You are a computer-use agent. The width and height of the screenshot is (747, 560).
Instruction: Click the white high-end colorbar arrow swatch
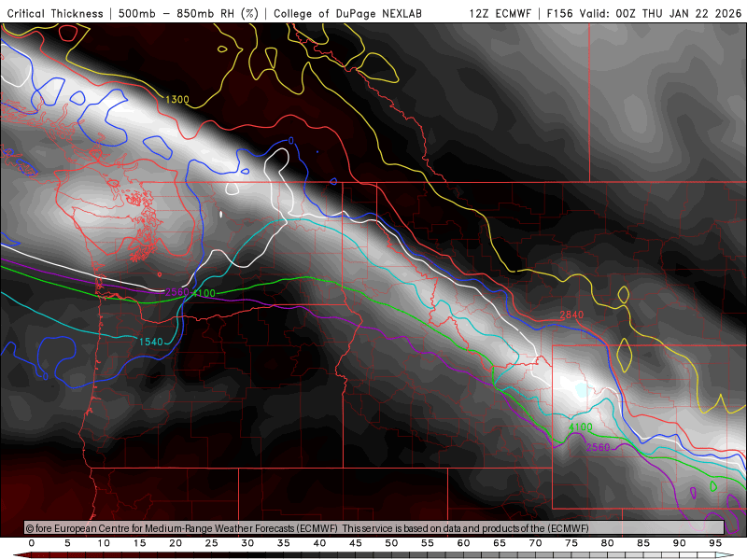point(726,555)
